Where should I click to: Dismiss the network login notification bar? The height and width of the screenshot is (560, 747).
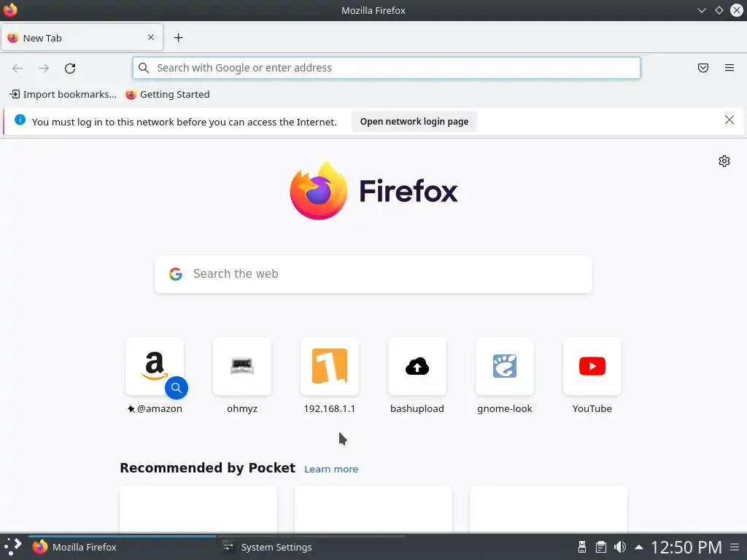click(x=729, y=120)
